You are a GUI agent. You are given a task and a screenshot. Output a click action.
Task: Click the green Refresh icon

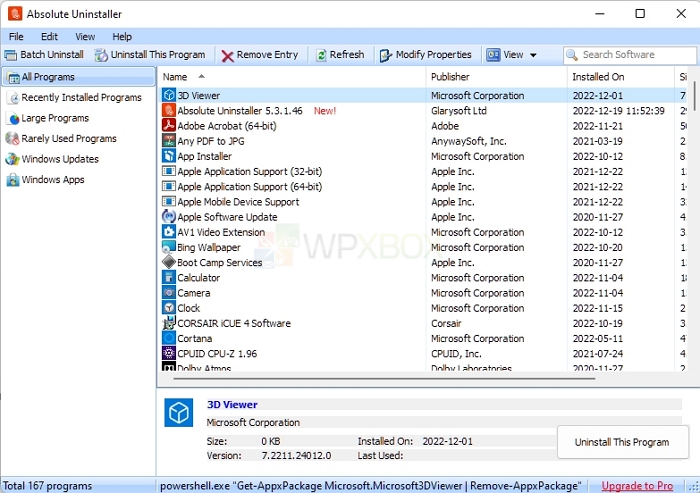tap(321, 55)
